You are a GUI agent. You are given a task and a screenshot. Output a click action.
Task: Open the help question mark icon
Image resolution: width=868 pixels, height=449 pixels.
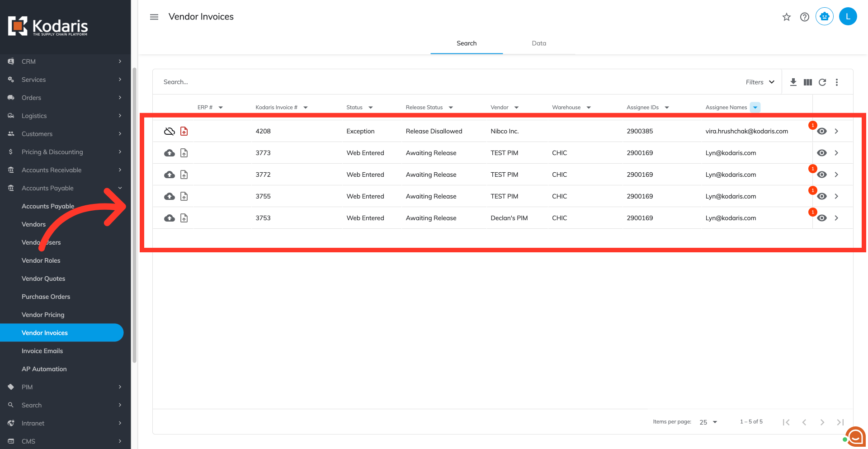pyautogui.click(x=805, y=17)
